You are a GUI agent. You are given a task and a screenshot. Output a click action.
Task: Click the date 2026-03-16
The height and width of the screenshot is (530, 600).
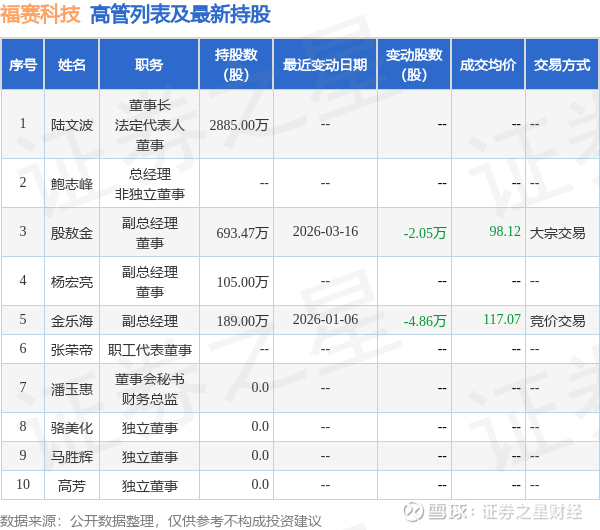point(325,231)
